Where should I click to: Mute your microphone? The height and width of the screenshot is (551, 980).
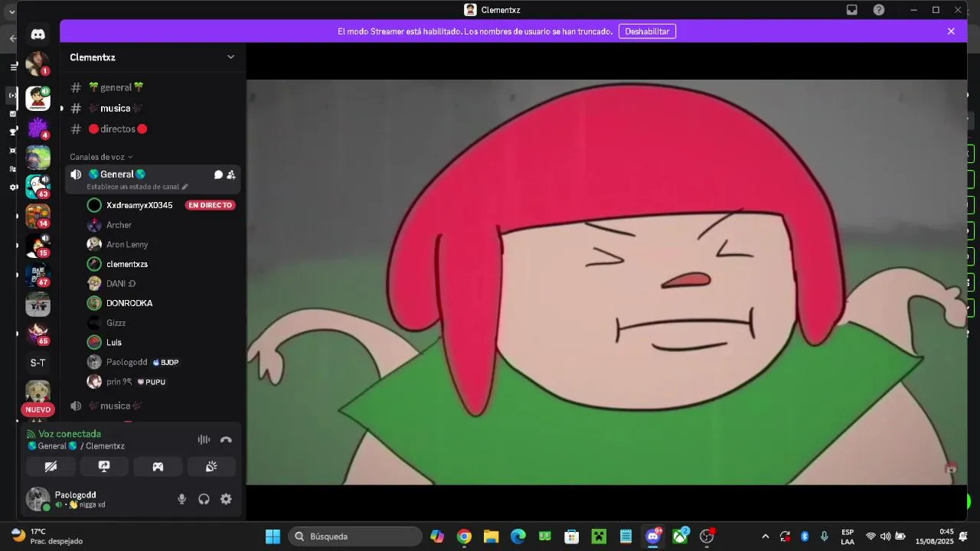click(181, 499)
